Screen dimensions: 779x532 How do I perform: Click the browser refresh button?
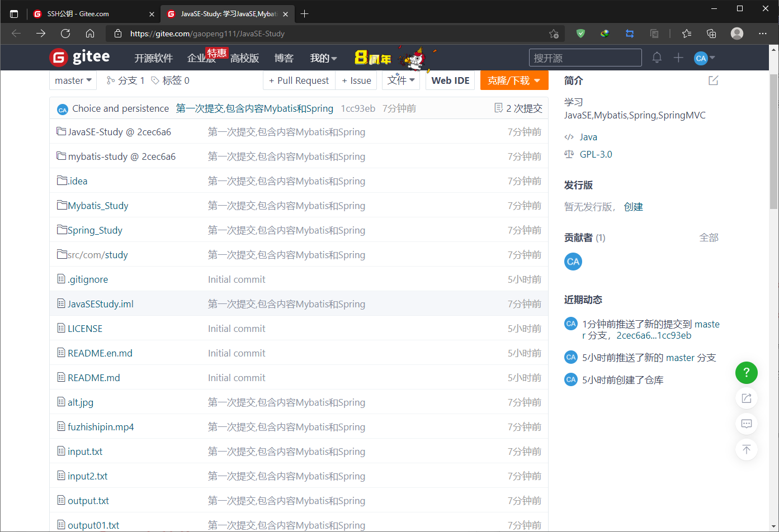tap(65, 34)
